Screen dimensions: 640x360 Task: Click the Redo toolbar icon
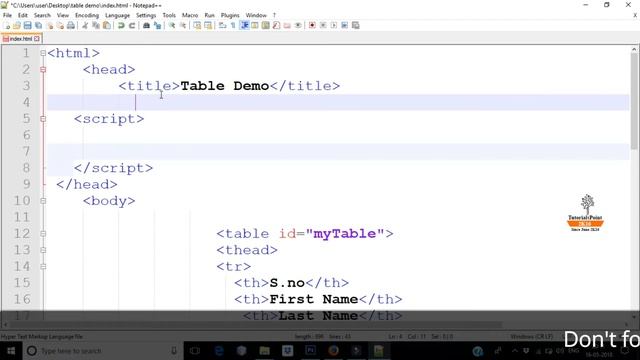point(132,25)
